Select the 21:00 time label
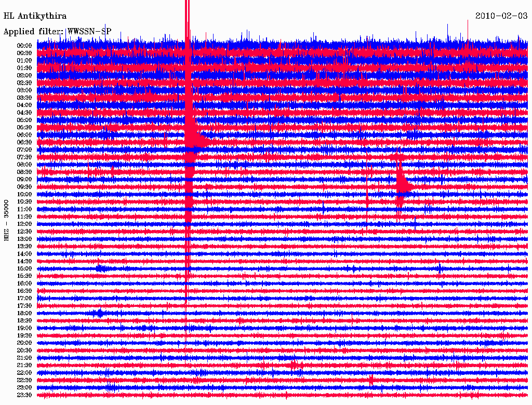Image resolution: width=532 pixels, height=405 pixels. click(x=24, y=358)
